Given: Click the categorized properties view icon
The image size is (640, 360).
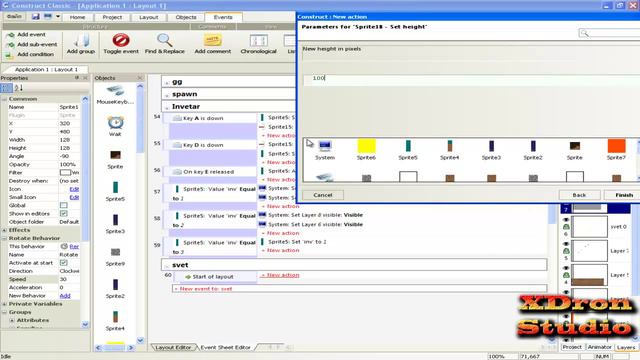Looking at the screenshot, I should point(7,88).
